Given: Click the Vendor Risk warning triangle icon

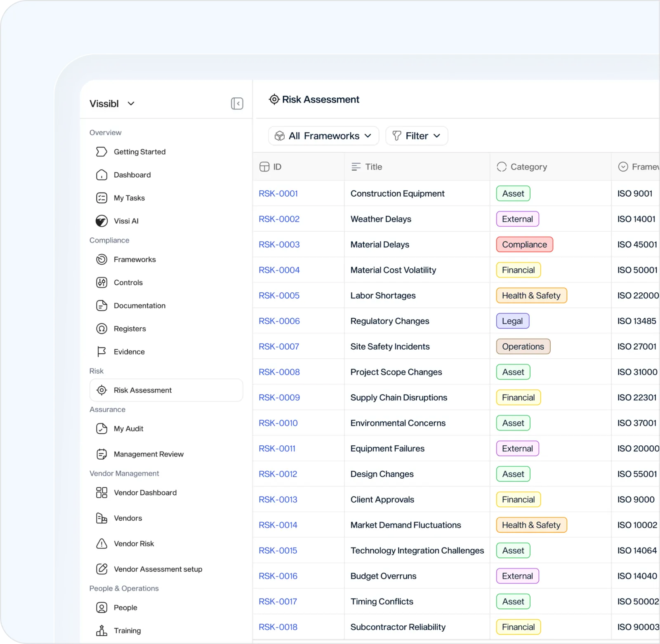Looking at the screenshot, I should 101,543.
